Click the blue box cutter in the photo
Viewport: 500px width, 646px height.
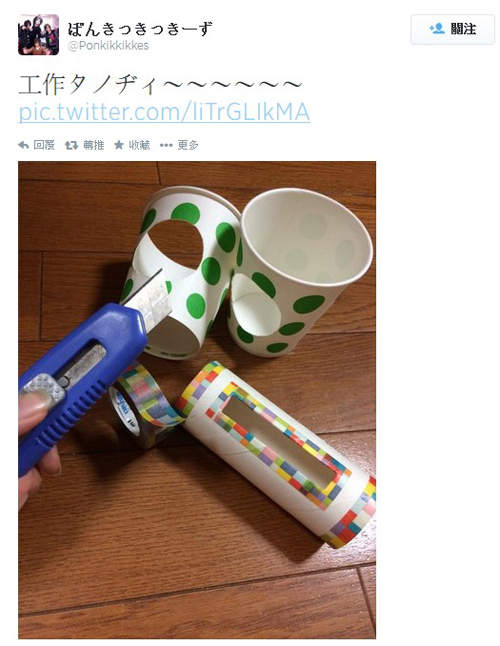(80, 371)
